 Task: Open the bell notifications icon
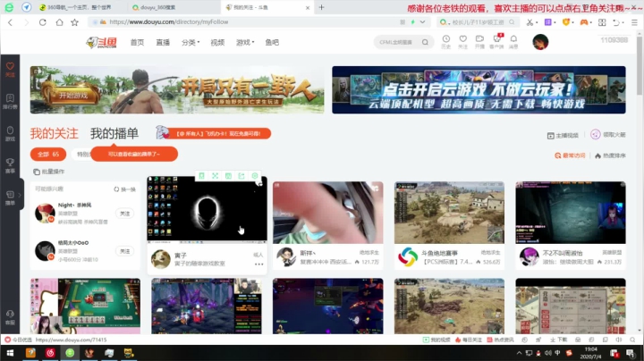513,41
